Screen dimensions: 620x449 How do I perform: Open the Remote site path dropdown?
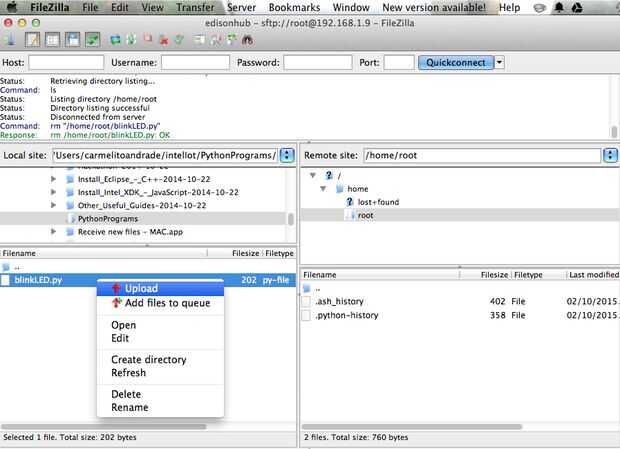[610, 155]
